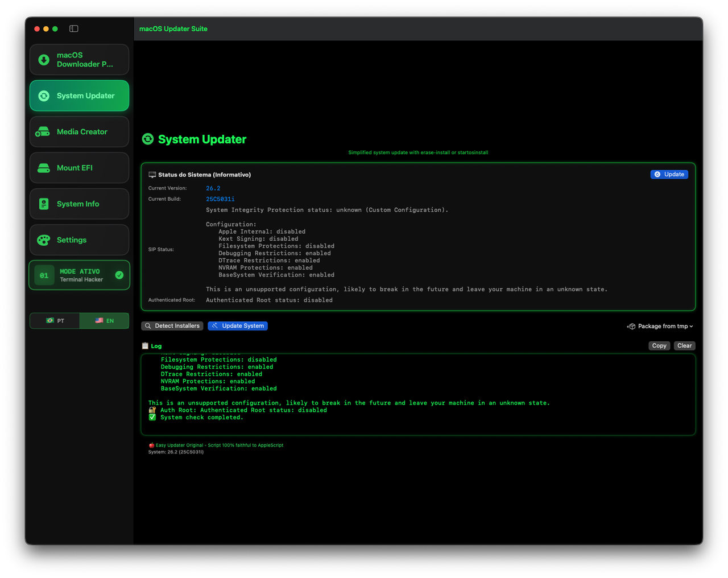728x578 pixels.
Task: Click the US flag icon
Action: (99, 321)
